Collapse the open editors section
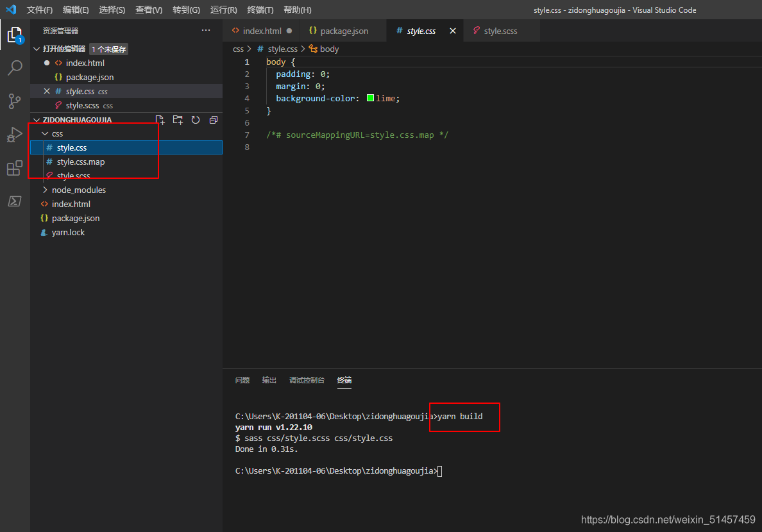The image size is (762, 532). click(x=37, y=49)
